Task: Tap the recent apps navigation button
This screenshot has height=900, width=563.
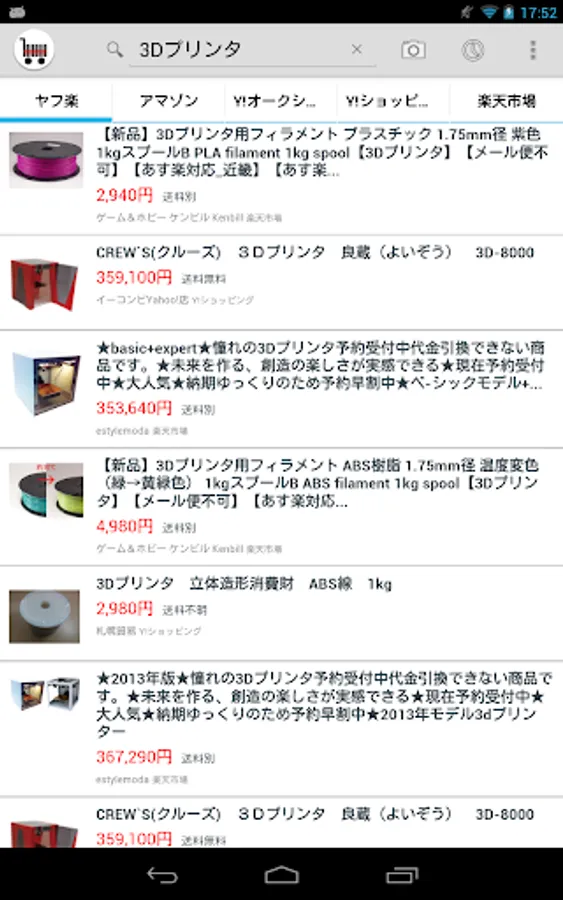Action: click(402, 875)
